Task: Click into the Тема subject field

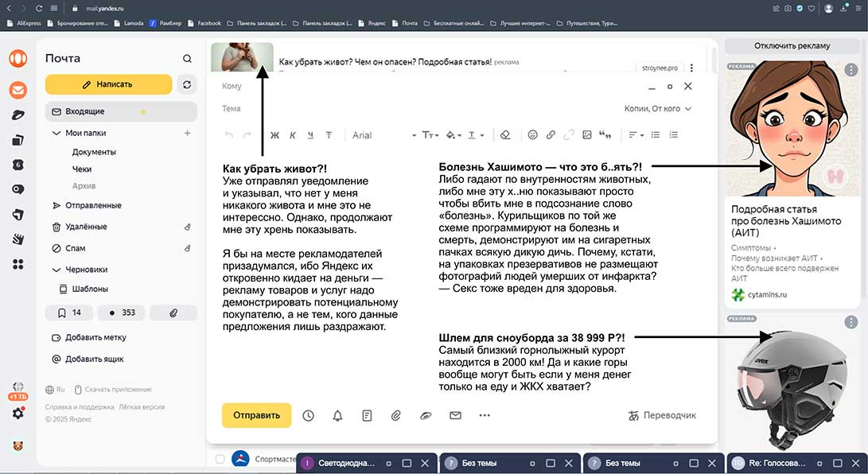Action: click(414, 109)
